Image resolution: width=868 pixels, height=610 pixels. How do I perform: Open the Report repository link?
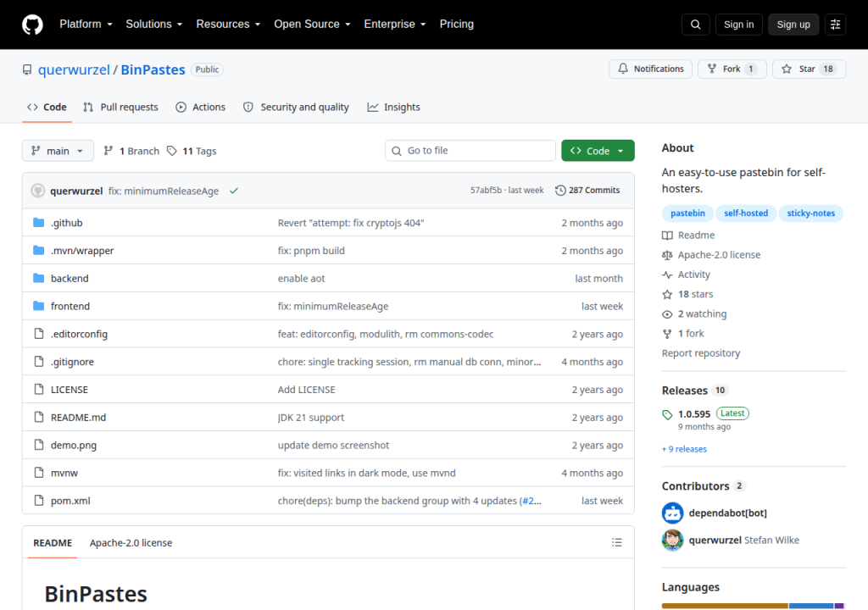[701, 353]
